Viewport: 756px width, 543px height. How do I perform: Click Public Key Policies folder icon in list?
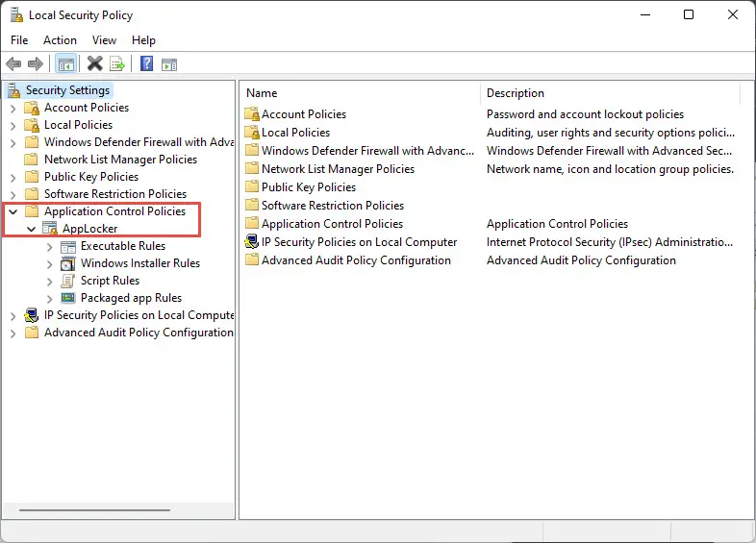[x=252, y=187]
